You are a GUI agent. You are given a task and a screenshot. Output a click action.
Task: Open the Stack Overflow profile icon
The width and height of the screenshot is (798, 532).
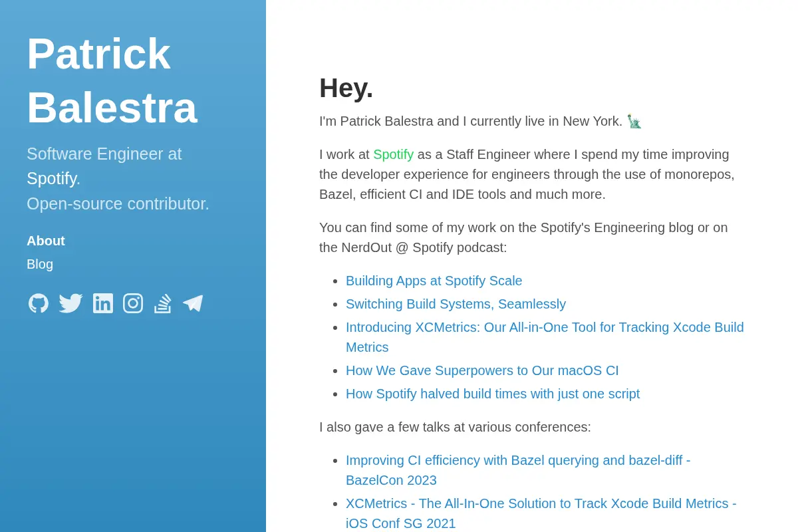163,303
